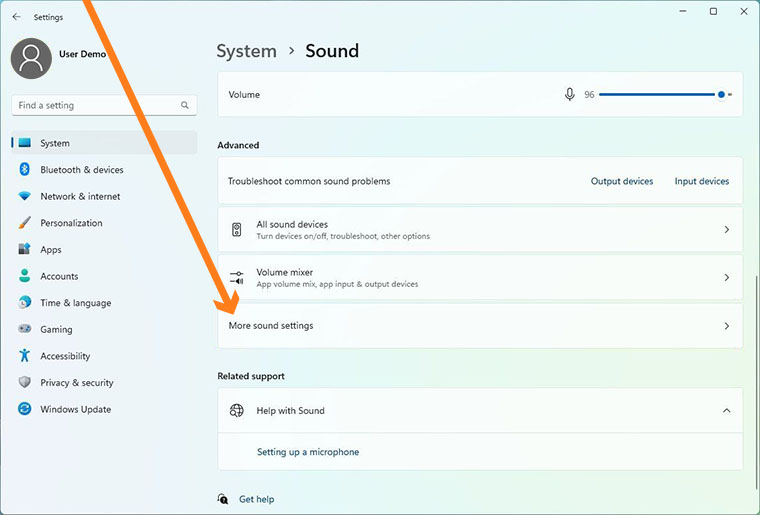
Task: Search with the magnifier icon in Find a setting
Action: tap(185, 105)
